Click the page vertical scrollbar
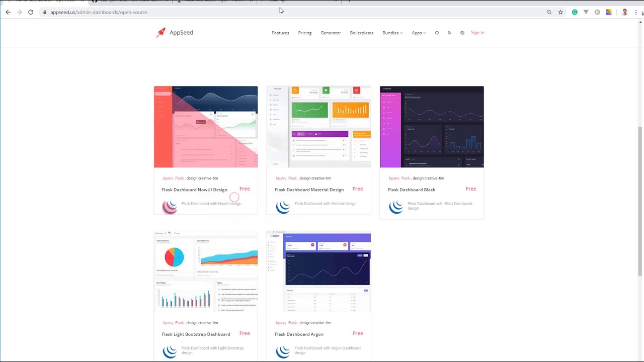 point(640,191)
